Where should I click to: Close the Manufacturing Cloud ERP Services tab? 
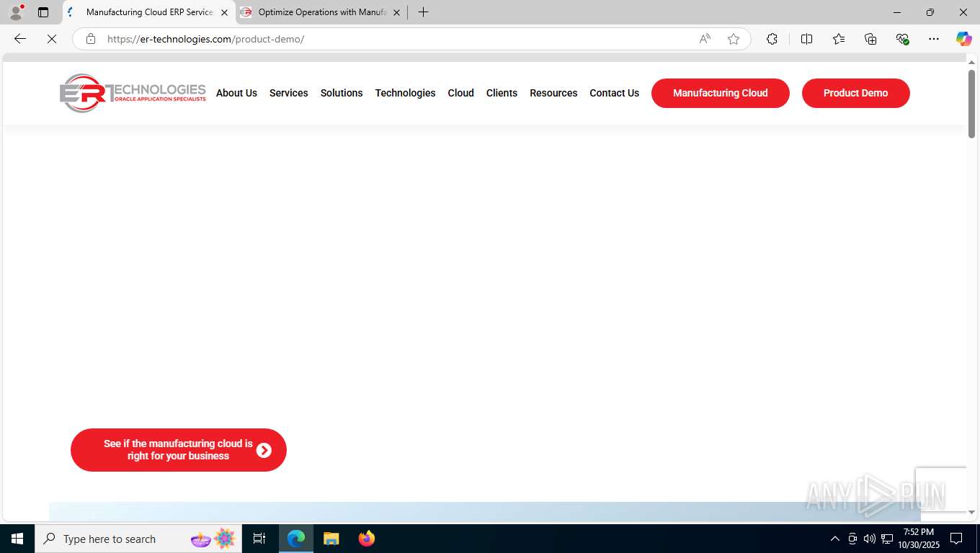[224, 12]
